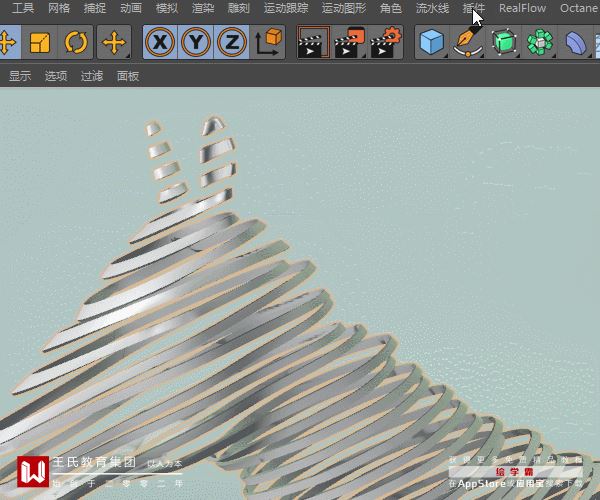Open the 雕刻 menu
The width and height of the screenshot is (600, 500).
click(239, 8)
